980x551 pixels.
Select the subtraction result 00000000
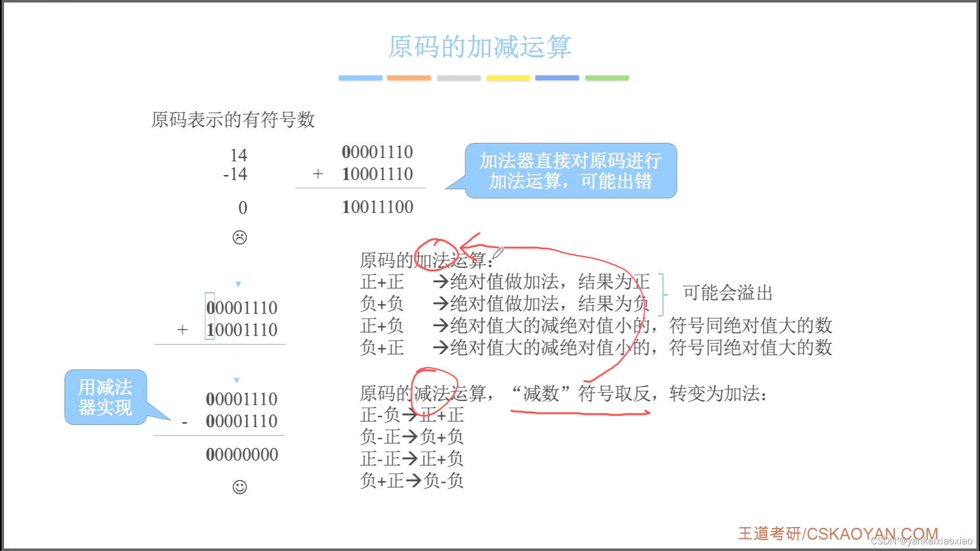(x=242, y=455)
